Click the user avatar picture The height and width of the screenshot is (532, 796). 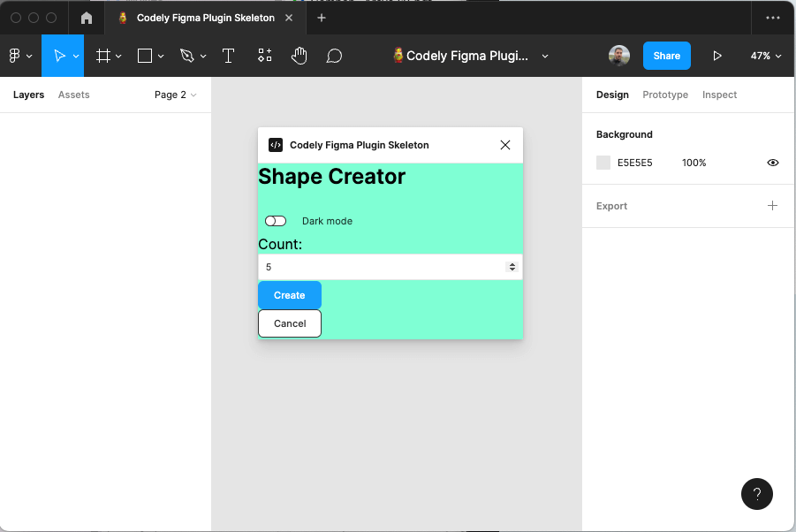[618, 56]
